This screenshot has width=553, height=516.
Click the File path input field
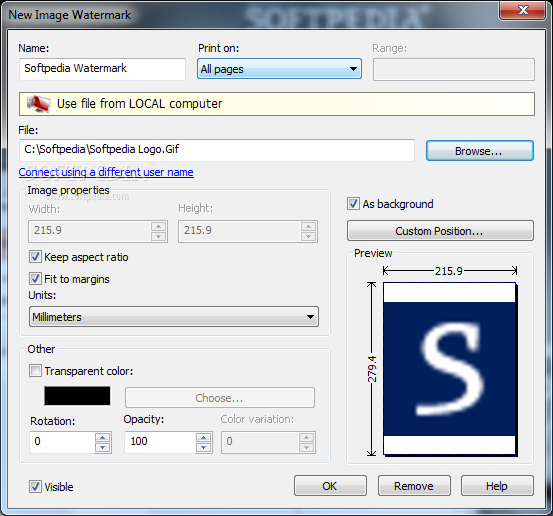click(x=217, y=150)
